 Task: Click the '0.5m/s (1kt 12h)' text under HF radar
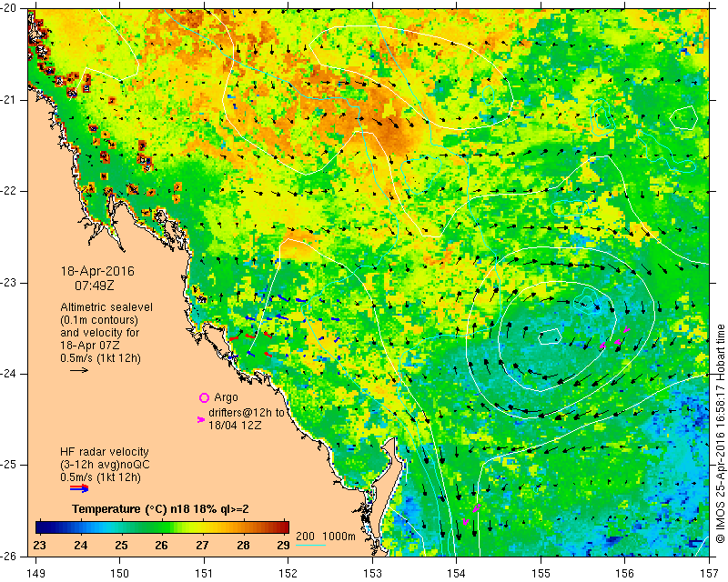coord(100,477)
